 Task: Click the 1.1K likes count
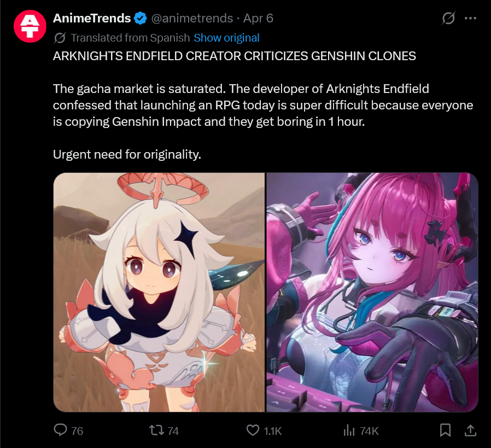tap(273, 431)
